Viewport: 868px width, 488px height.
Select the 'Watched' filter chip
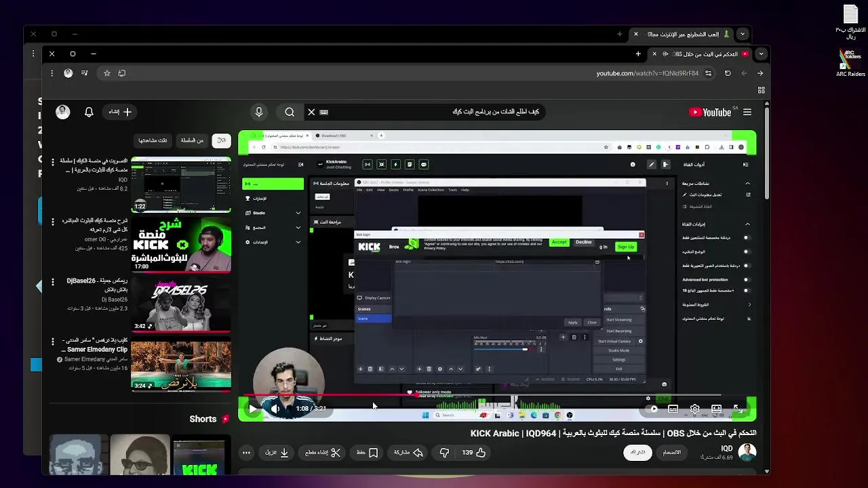coord(153,140)
